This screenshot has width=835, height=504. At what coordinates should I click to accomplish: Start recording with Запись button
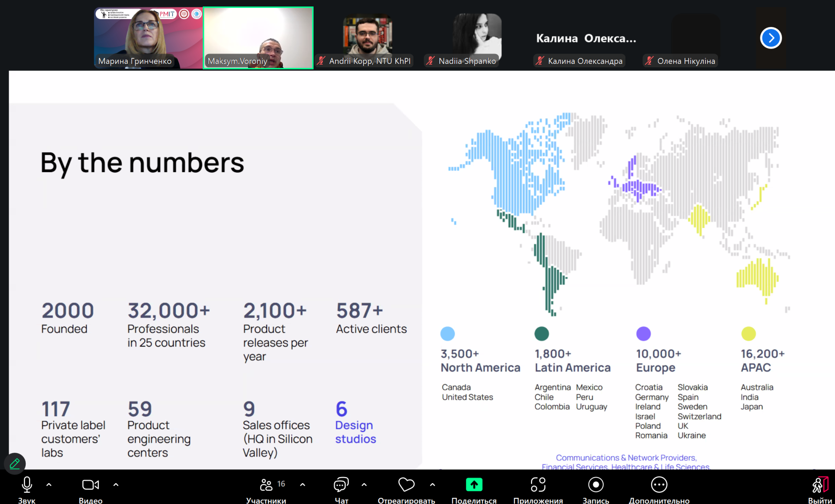(x=595, y=484)
